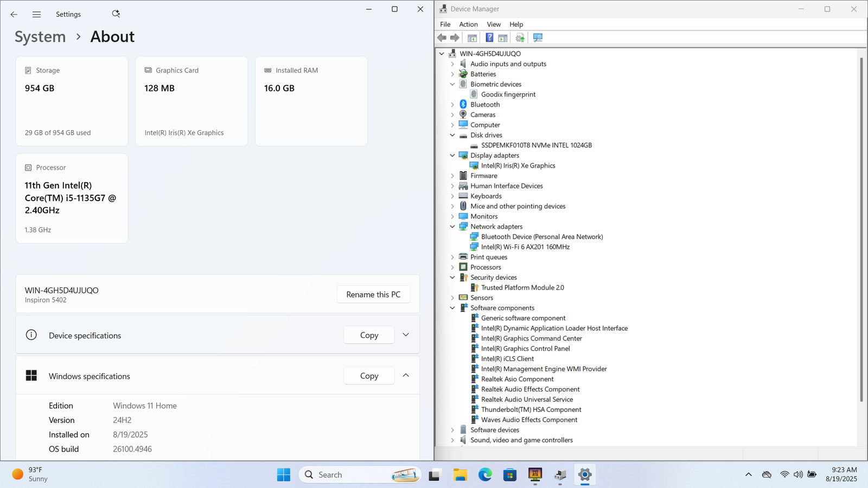Click the Rename this PC button
Screen dimensions: 868x488
pyautogui.click(x=373, y=294)
